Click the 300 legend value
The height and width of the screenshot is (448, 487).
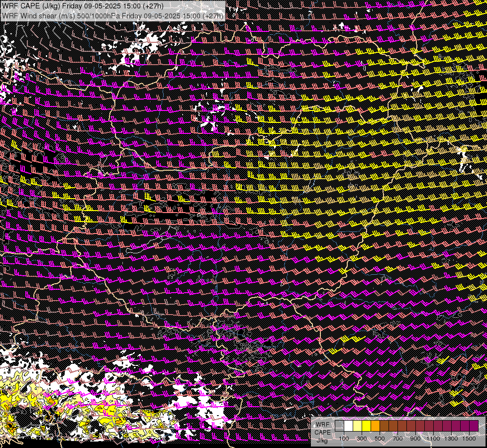pyautogui.click(x=362, y=439)
